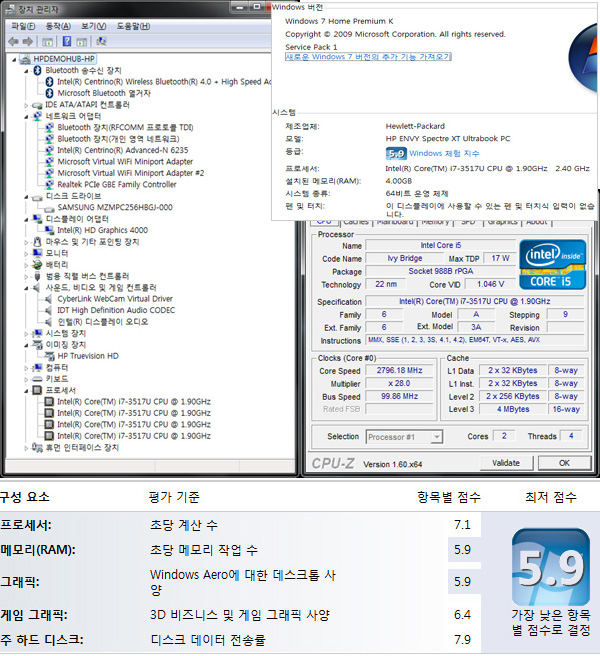The height and width of the screenshot is (656, 600).
Task: Switch to the Caches tab in CPU-Z
Action: [x=356, y=222]
